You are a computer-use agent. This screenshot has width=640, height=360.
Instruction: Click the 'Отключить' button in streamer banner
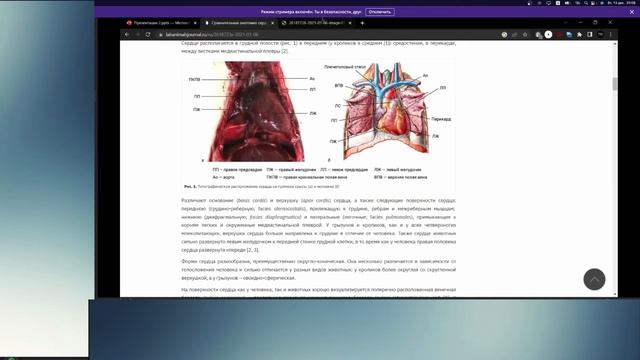click(x=380, y=12)
